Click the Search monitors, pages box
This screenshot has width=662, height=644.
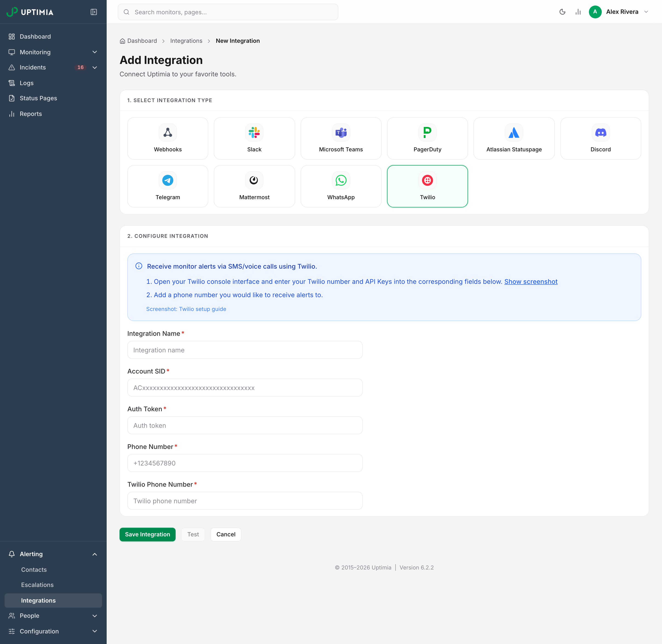coord(228,12)
